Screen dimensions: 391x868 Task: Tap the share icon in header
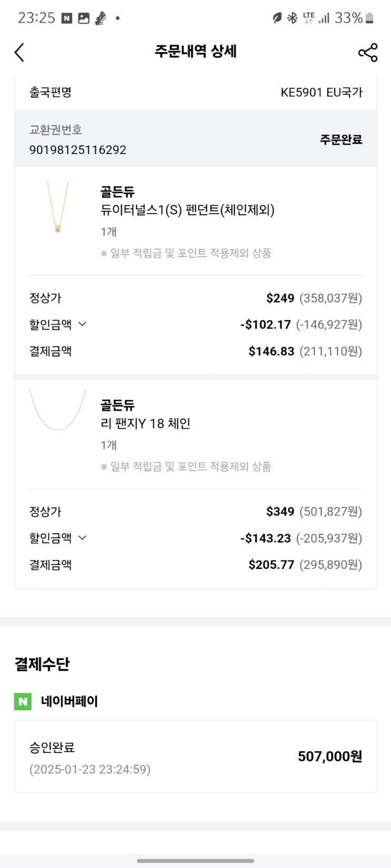368,53
